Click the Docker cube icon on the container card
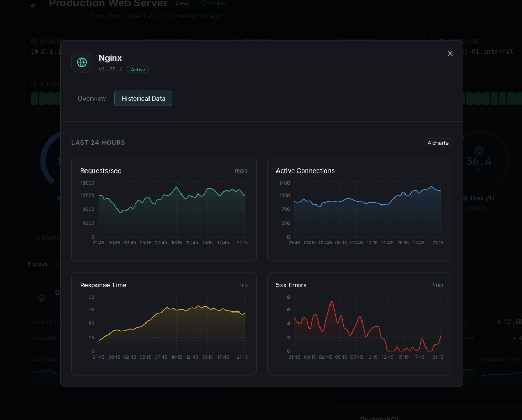The image size is (522, 420). (x=41, y=297)
